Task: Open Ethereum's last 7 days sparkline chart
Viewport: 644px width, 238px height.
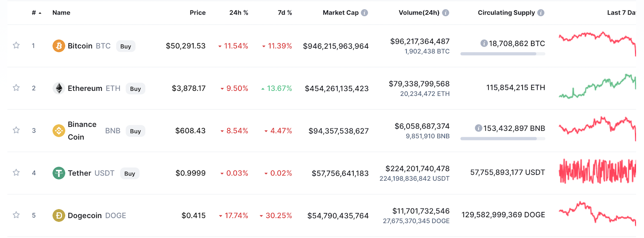Action: tap(597, 87)
